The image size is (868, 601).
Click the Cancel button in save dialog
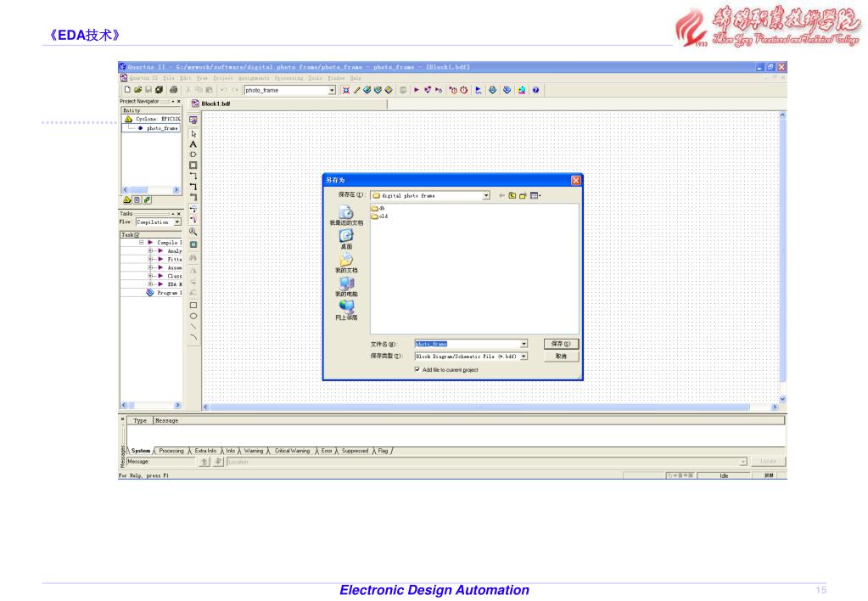(561, 357)
